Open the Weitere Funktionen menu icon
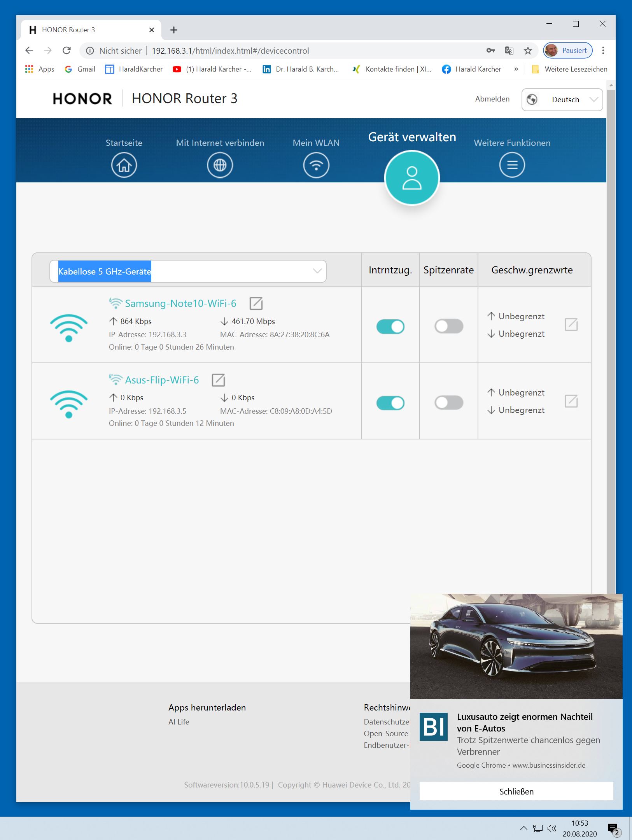 click(x=512, y=165)
